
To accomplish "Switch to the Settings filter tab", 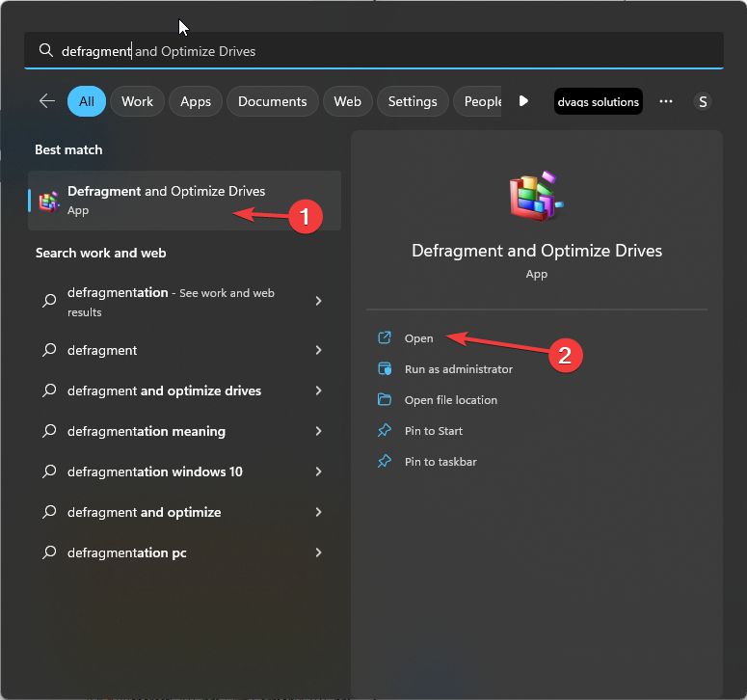I will pos(413,101).
